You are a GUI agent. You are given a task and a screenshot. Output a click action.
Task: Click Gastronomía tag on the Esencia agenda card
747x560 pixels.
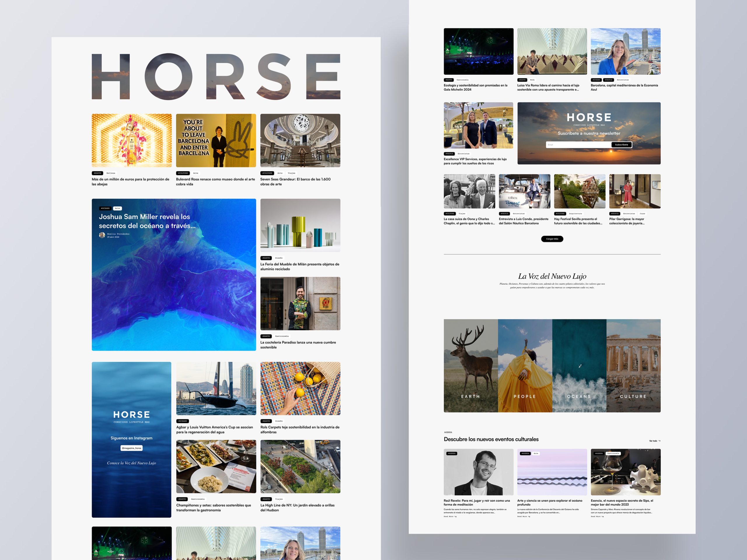pos(613,453)
